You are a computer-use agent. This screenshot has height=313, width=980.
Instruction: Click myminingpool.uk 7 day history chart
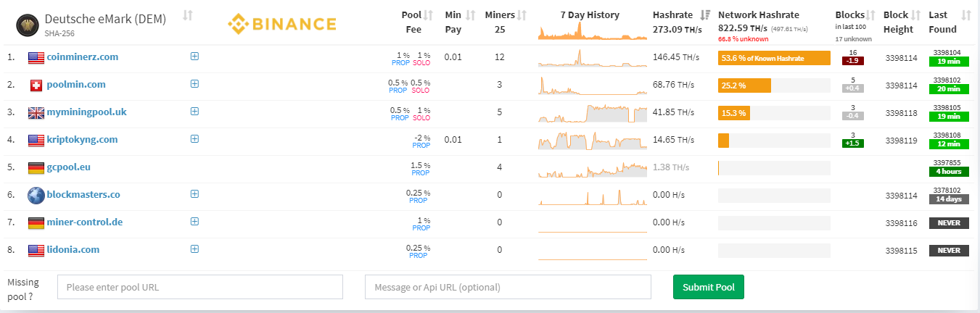pyautogui.click(x=593, y=113)
